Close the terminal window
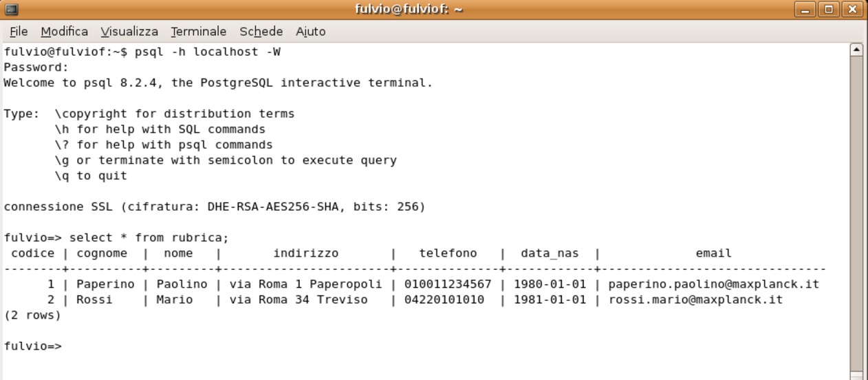 pos(853,10)
